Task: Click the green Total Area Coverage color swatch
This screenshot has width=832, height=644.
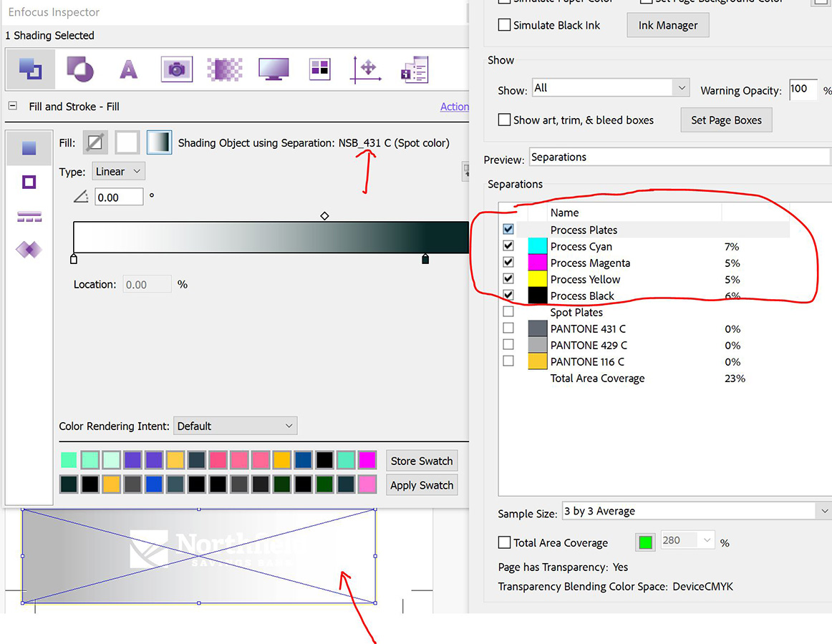Action: pos(645,542)
